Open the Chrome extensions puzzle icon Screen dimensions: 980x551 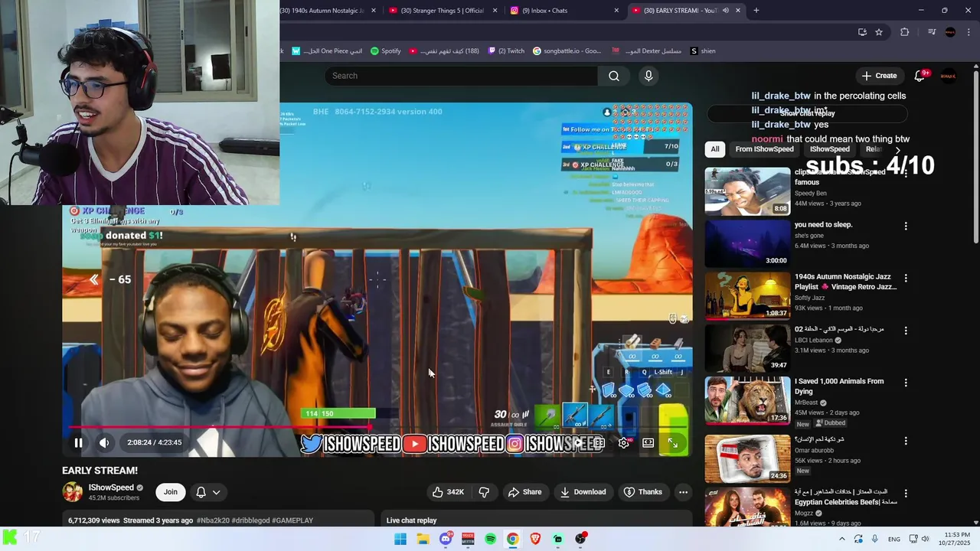click(905, 32)
